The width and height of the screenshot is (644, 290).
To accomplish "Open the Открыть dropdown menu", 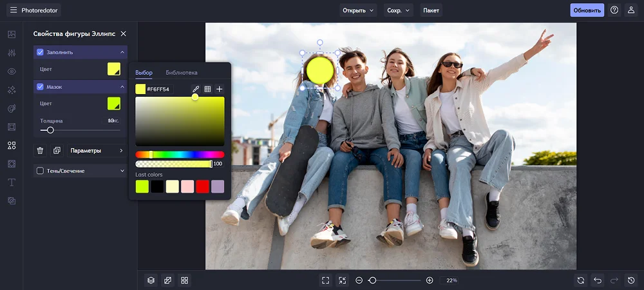I will tap(359, 10).
